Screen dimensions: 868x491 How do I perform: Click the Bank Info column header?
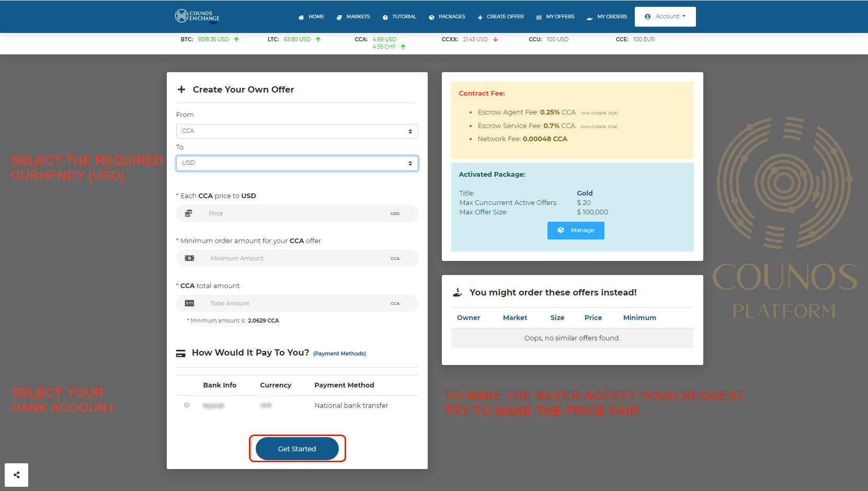click(220, 385)
